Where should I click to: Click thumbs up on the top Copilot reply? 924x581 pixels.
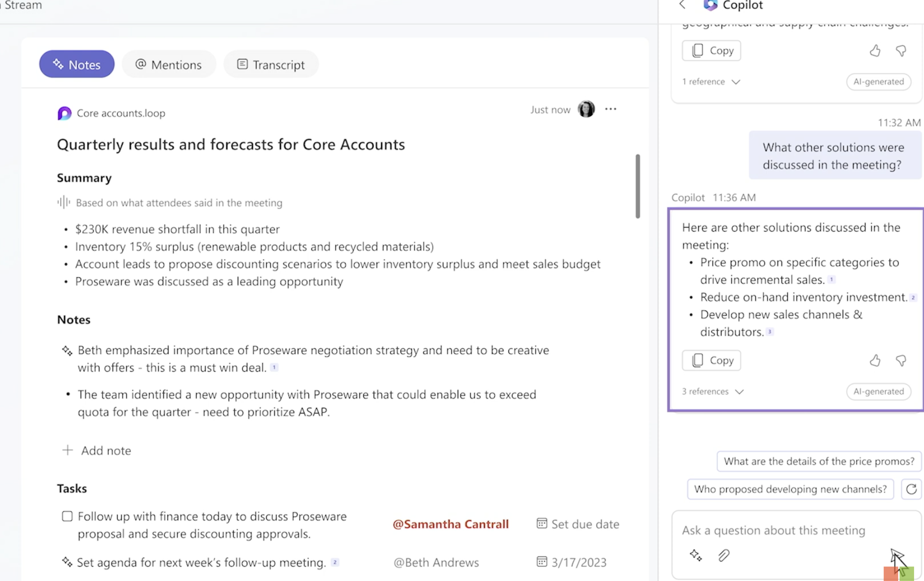[x=875, y=50]
